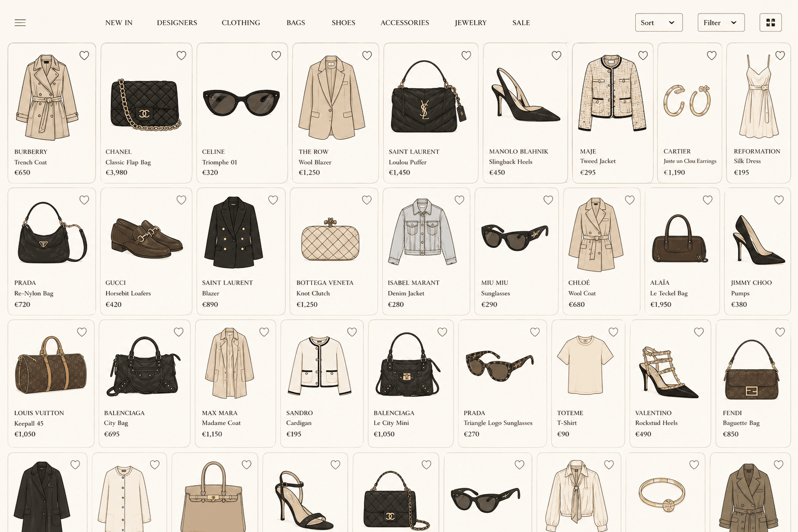This screenshot has height=532, width=798.
Task: Open the Louis Vuitton Keepall 45 image
Action: [50, 364]
